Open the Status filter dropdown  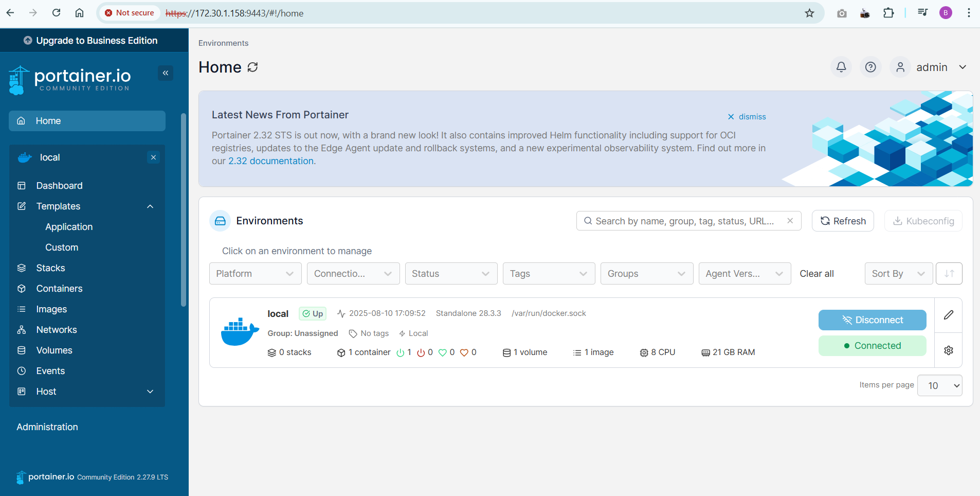coord(451,274)
